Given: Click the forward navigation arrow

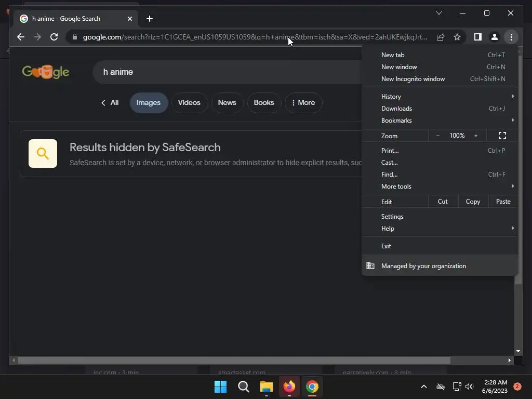Looking at the screenshot, I should (x=37, y=37).
